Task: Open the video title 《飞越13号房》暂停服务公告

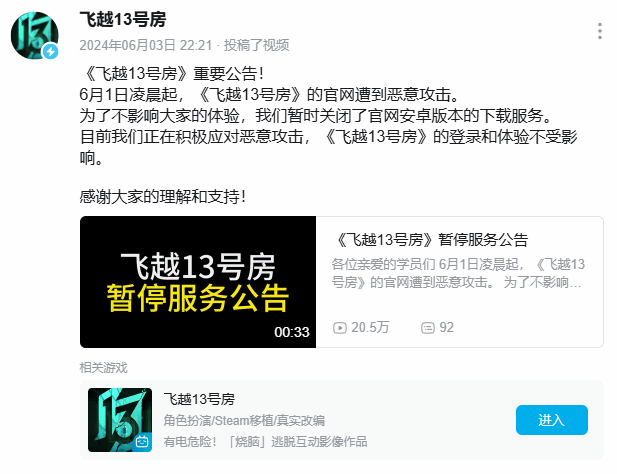Action: click(x=430, y=240)
